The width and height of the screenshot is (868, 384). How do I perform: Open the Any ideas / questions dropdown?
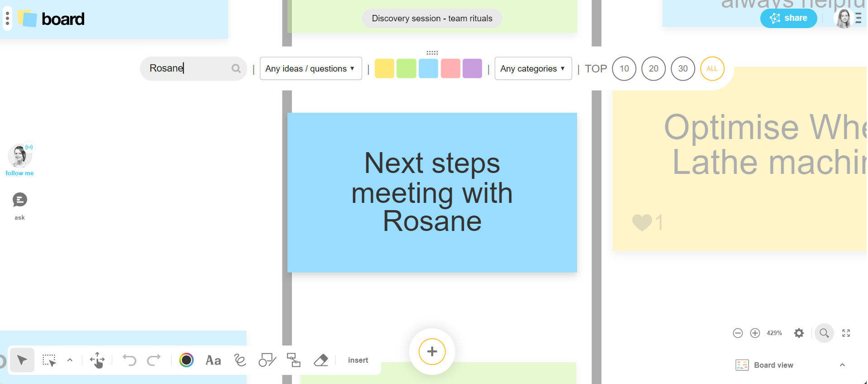click(x=310, y=69)
